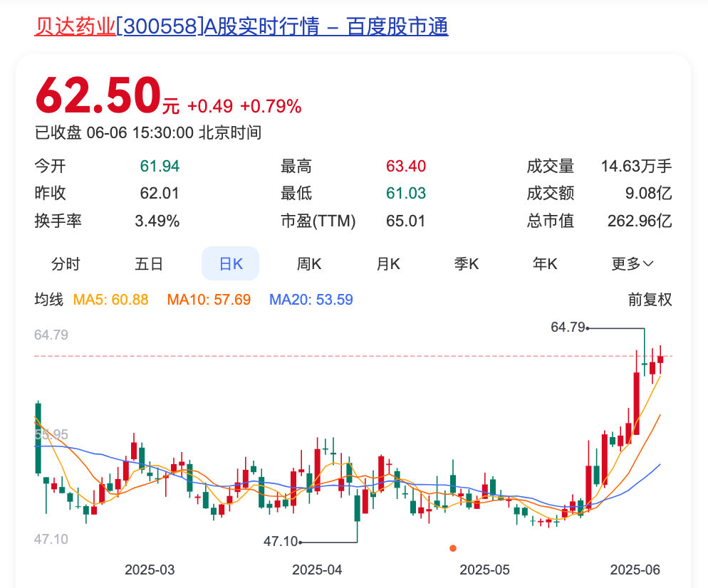Click the 64.79 high price annotation

(568, 327)
